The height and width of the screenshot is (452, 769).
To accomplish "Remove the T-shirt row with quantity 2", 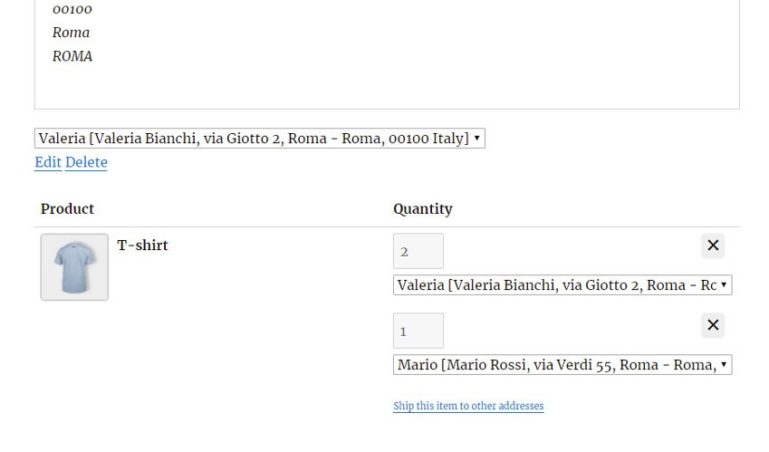I will [713, 245].
